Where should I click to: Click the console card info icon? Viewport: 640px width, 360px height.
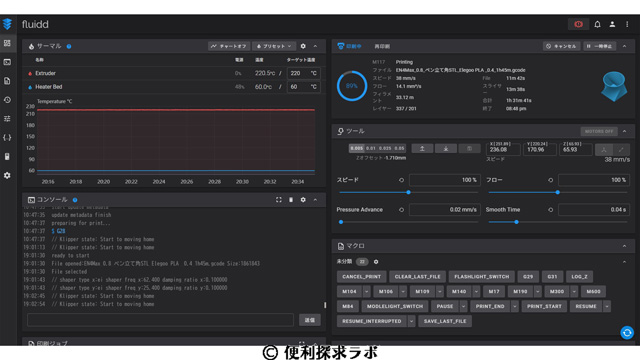pos(75,200)
